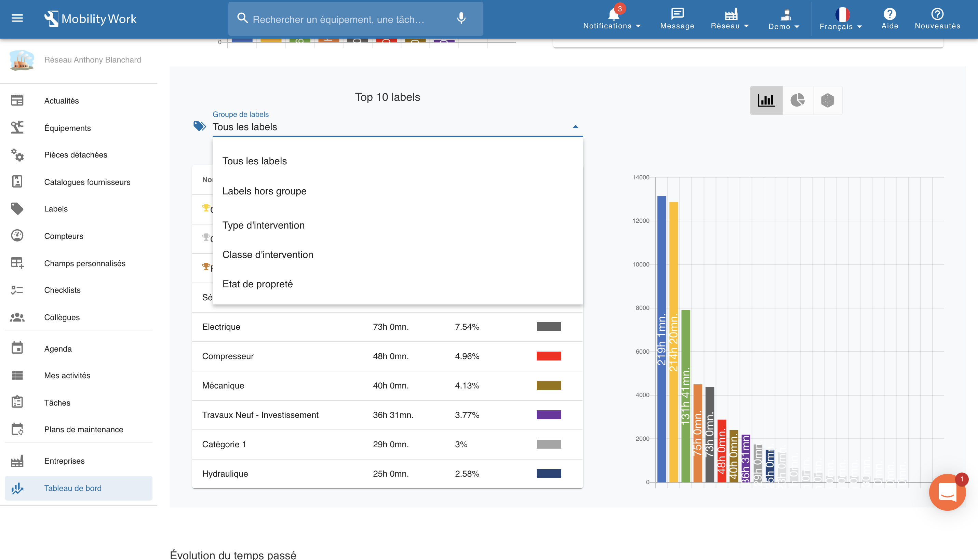This screenshot has height=560, width=978.
Task: Expand the Demo account dropdown
Action: coord(784,19)
